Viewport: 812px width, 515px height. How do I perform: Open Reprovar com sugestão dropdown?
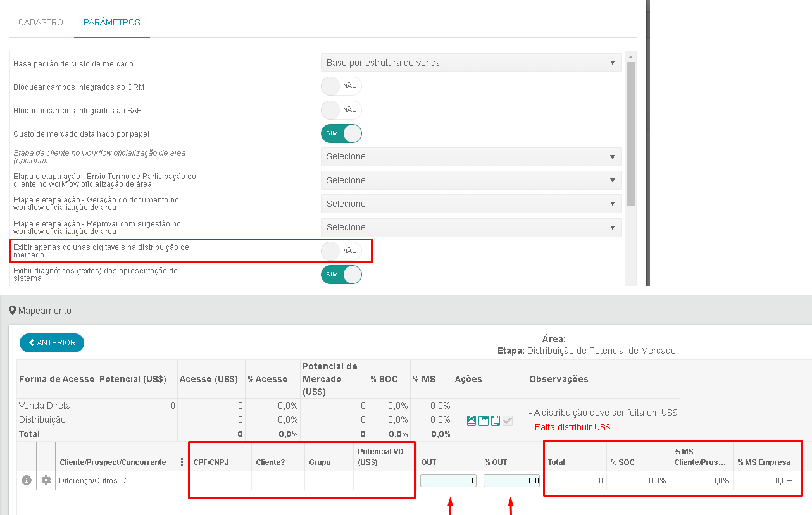(x=471, y=227)
